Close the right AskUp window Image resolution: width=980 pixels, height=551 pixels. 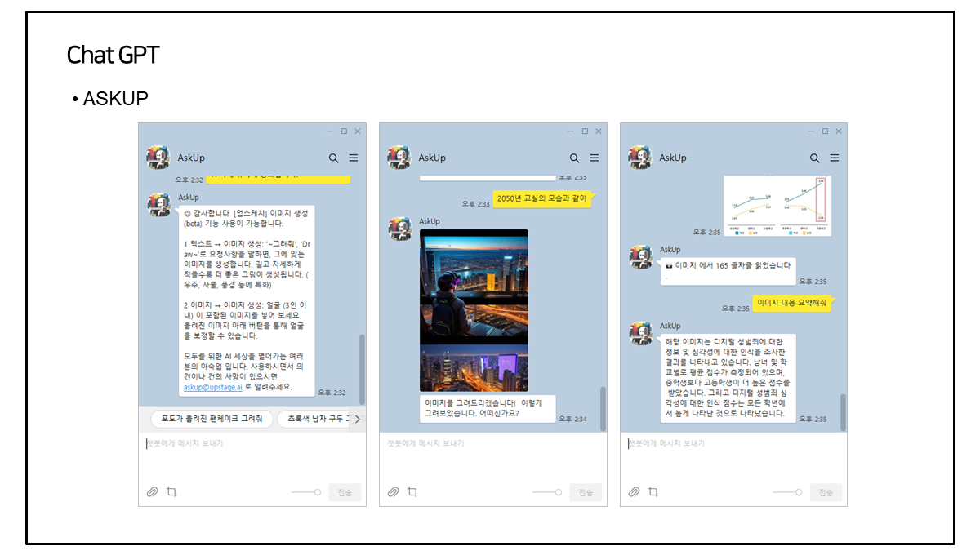(x=839, y=131)
